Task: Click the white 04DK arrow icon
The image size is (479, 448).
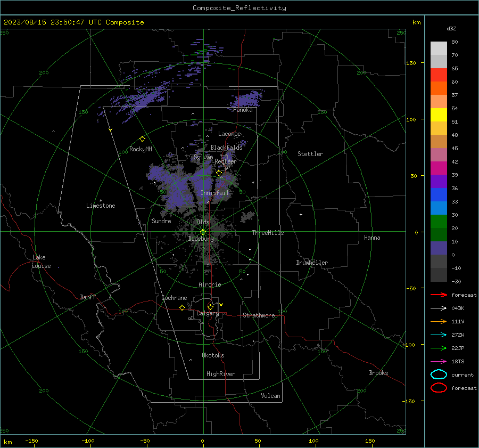Action: (x=439, y=308)
